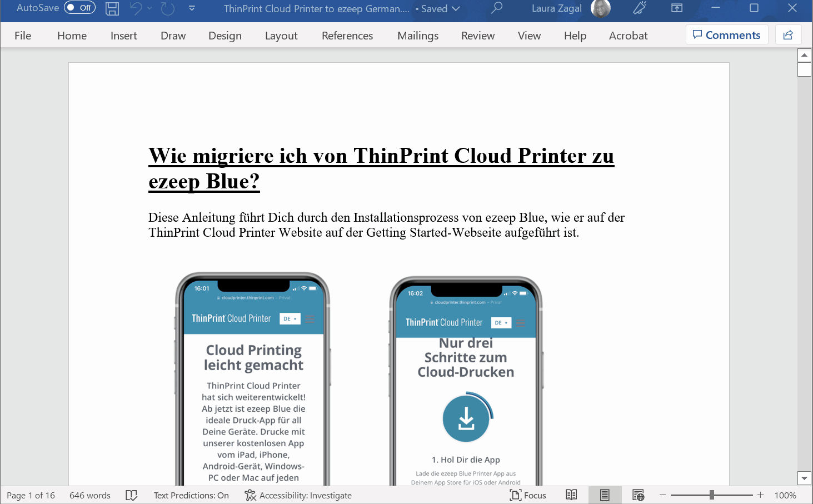The height and width of the screenshot is (504, 813).
Task: Click the proofing book icon in status bar
Action: [x=132, y=495]
